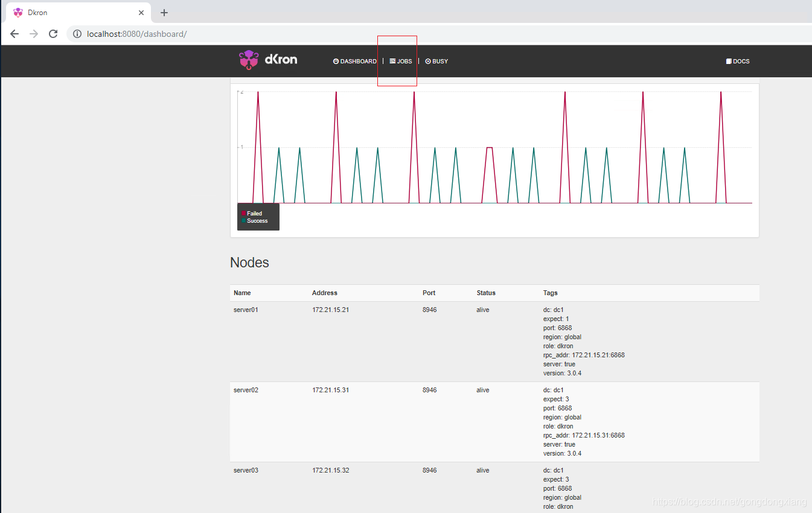Click the browser back arrow
812x513 pixels.
point(14,34)
